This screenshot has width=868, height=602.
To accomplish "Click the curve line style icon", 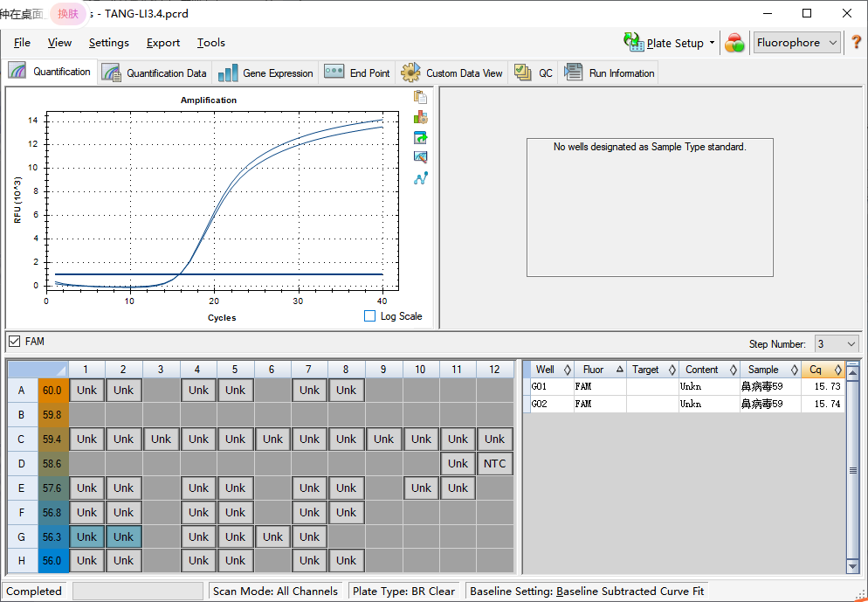I will click(x=420, y=178).
